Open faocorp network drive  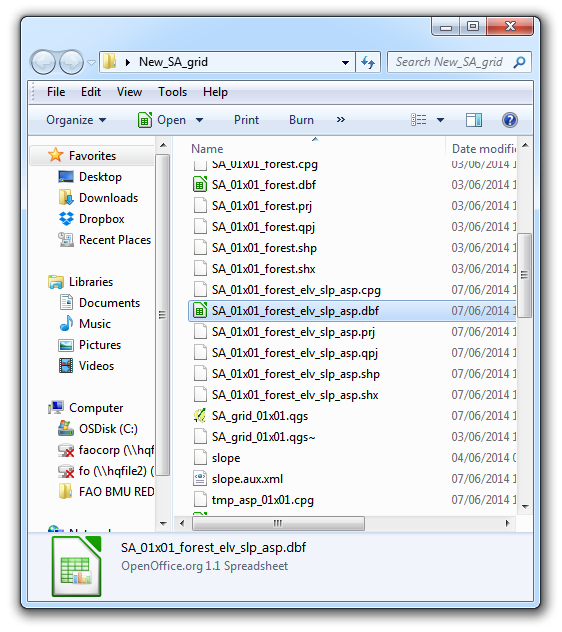point(116,449)
